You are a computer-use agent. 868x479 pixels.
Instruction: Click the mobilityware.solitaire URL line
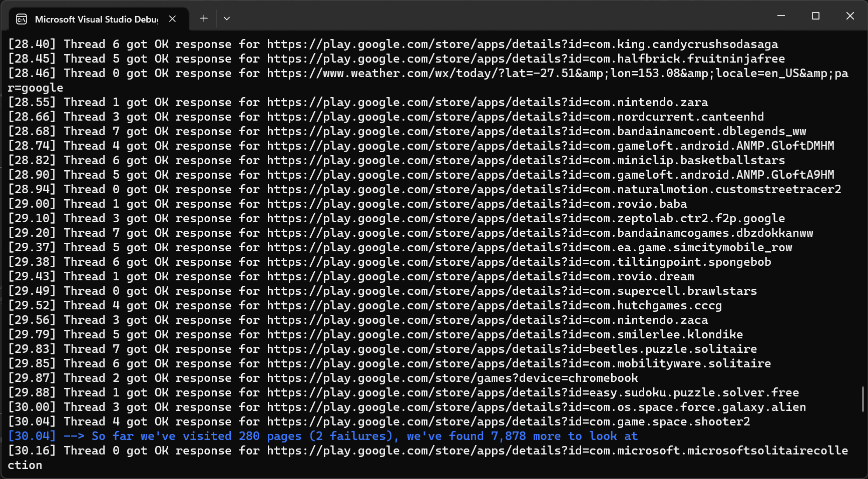tap(389, 363)
